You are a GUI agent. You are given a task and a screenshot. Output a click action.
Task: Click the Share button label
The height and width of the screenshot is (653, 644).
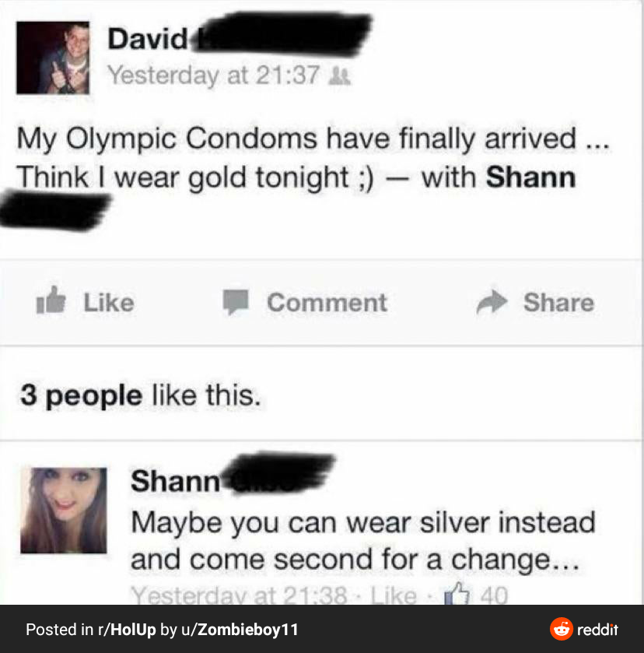[x=558, y=302]
